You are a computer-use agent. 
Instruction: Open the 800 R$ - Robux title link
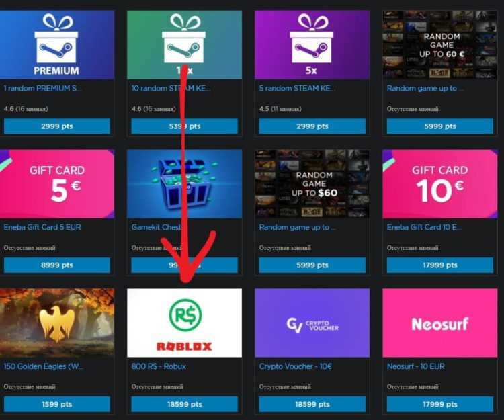pos(159,366)
